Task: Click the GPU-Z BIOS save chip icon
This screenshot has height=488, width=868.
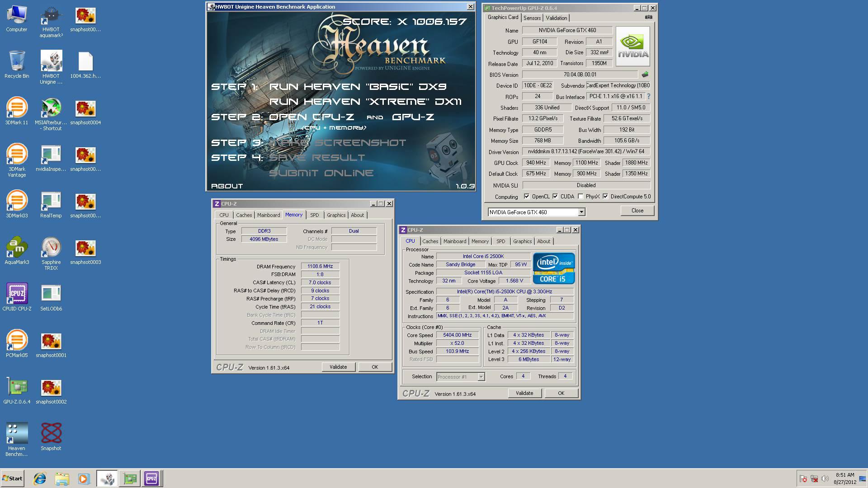Action: coord(645,74)
